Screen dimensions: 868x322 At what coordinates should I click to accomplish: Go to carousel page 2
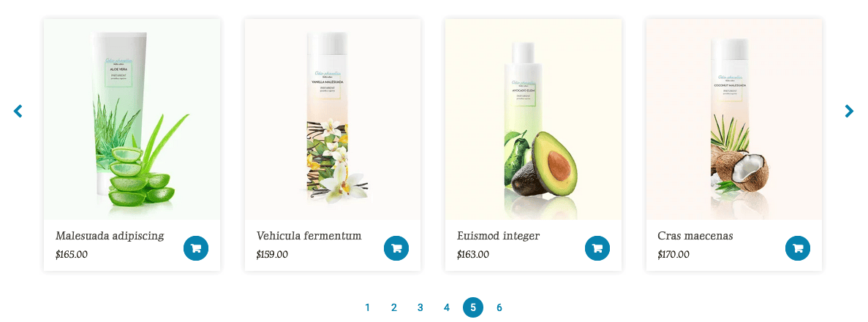pos(393,307)
